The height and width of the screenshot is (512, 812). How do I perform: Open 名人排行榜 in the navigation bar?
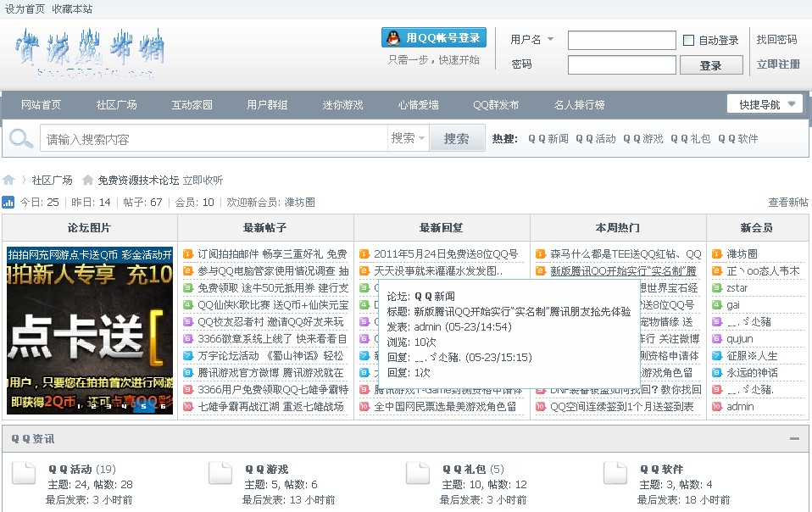[580, 104]
